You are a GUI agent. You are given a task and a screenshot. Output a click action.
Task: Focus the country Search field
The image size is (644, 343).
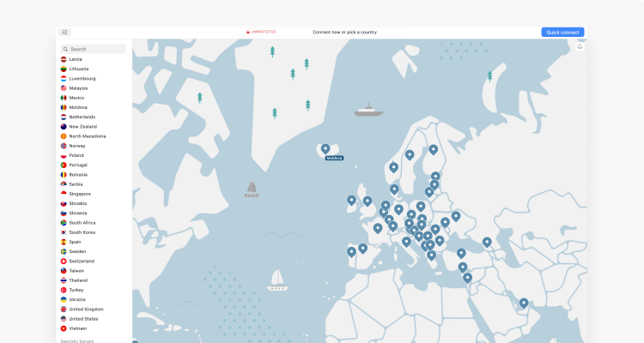coord(94,49)
